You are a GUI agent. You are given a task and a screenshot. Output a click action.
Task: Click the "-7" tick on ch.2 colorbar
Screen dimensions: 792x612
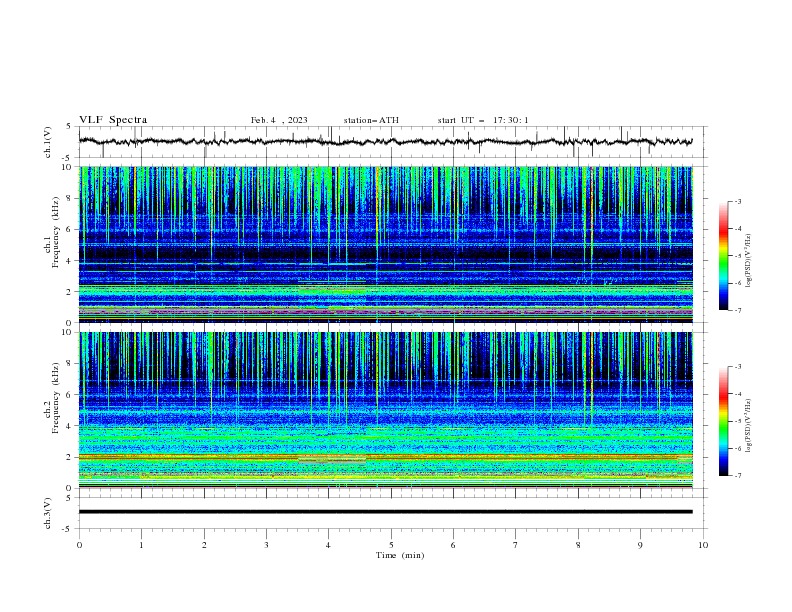tap(737, 476)
